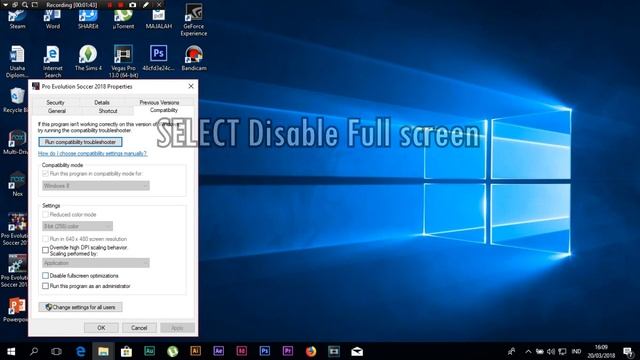This screenshot has height=360, width=640.
Task: Open the PowerPoint desktop shortcut
Action: tap(16, 309)
